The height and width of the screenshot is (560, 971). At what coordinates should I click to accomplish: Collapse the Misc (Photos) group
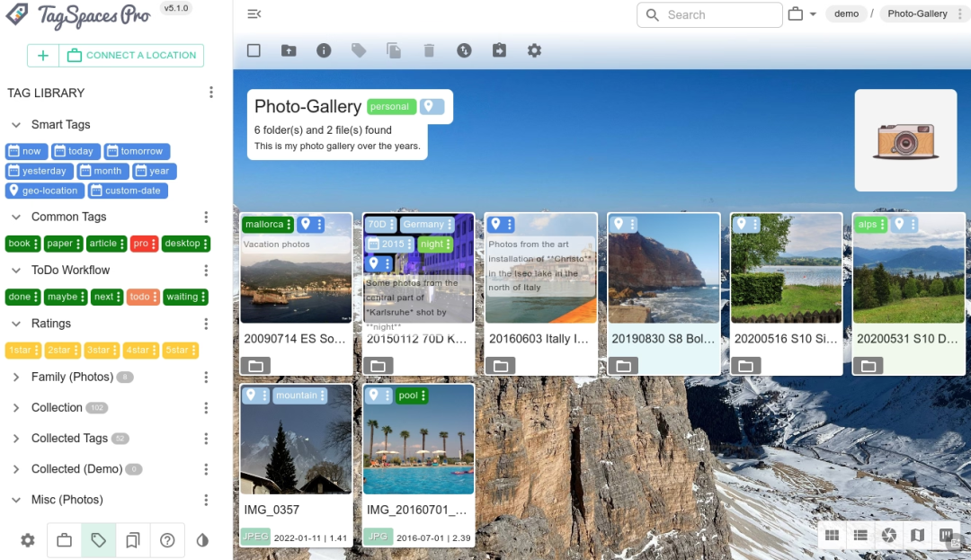pyautogui.click(x=16, y=500)
